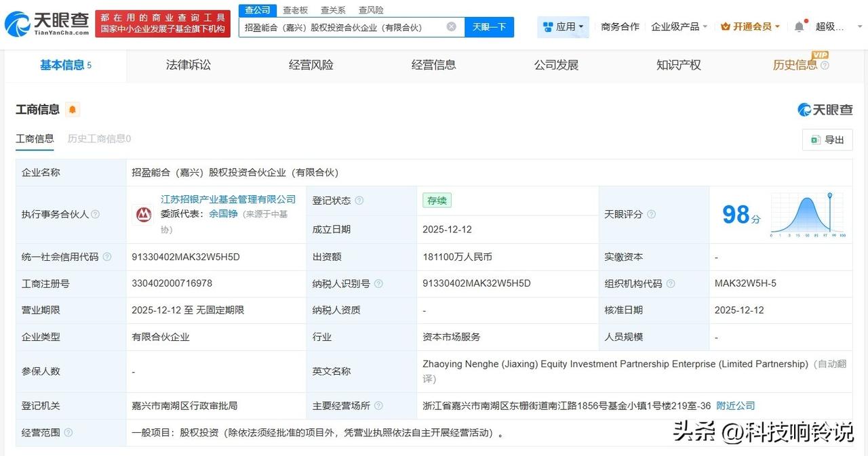This screenshot has height=456, width=868.
Task: Switch to the 公司发展 tab
Action: coord(557,65)
